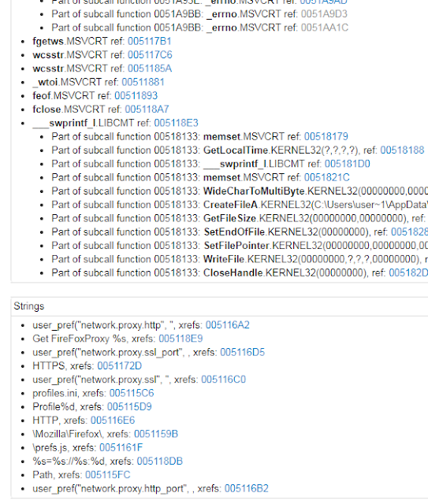Open wcsstr reference address 0051185A
Screen dimensions: 428x504
[150, 69]
